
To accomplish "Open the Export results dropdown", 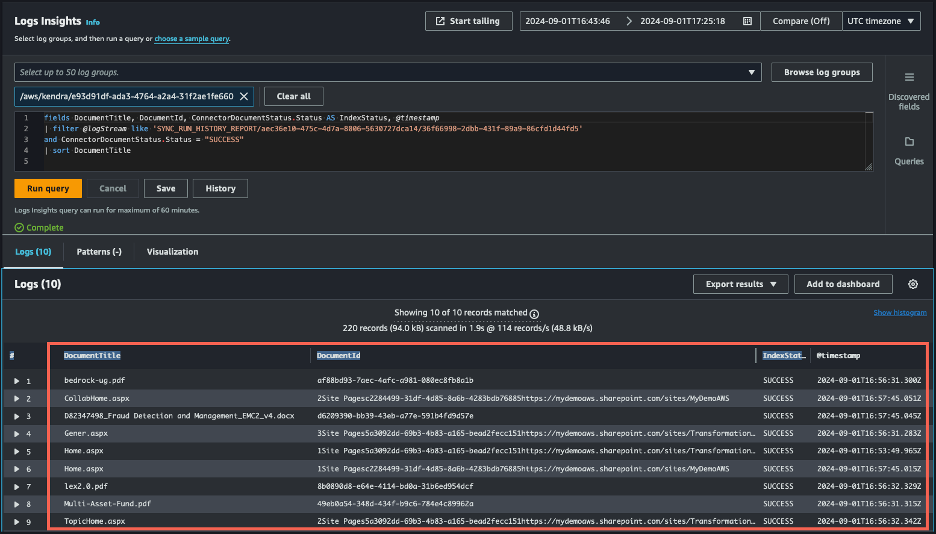I will tap(740, 284).
